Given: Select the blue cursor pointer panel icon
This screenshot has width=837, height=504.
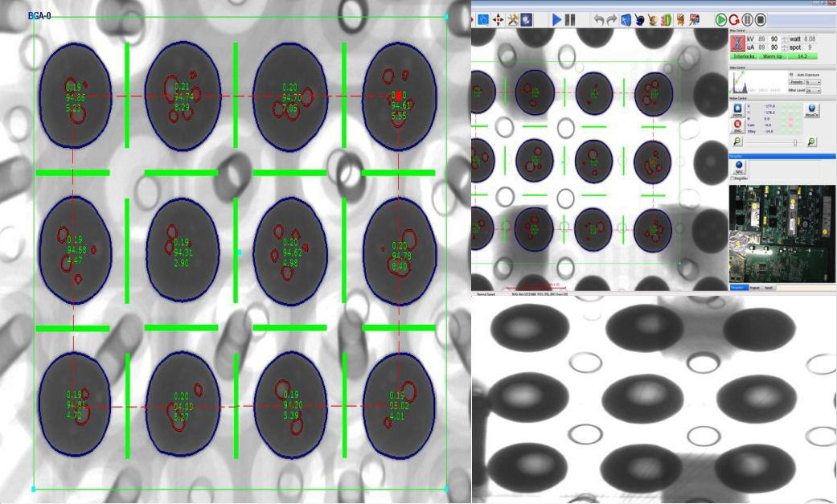Looking at the screenshot, I should pyautogui.click(x=626, y=20).
